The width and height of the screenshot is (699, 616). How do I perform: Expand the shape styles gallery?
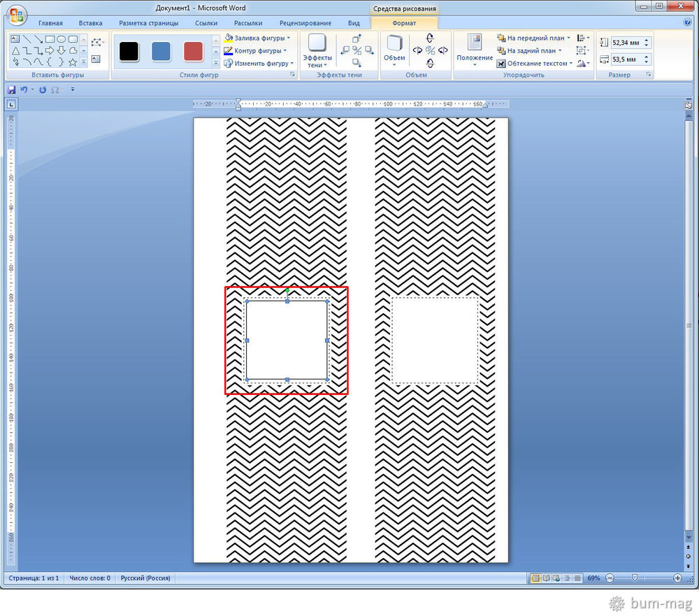[x=216, y=63]
